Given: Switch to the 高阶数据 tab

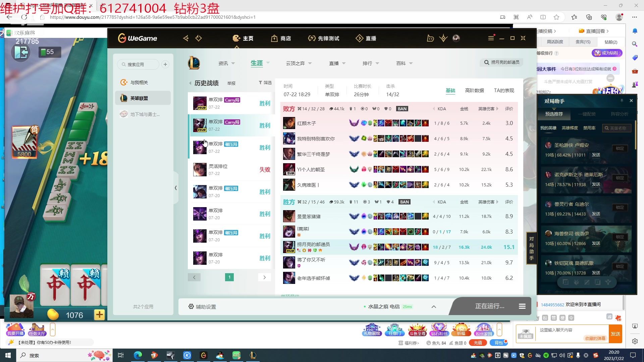Looking at the screenshot, I should point(475,90).
